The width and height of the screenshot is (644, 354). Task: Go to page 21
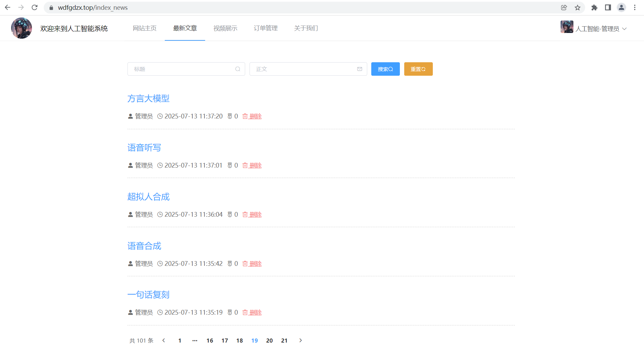coord(284,341)
